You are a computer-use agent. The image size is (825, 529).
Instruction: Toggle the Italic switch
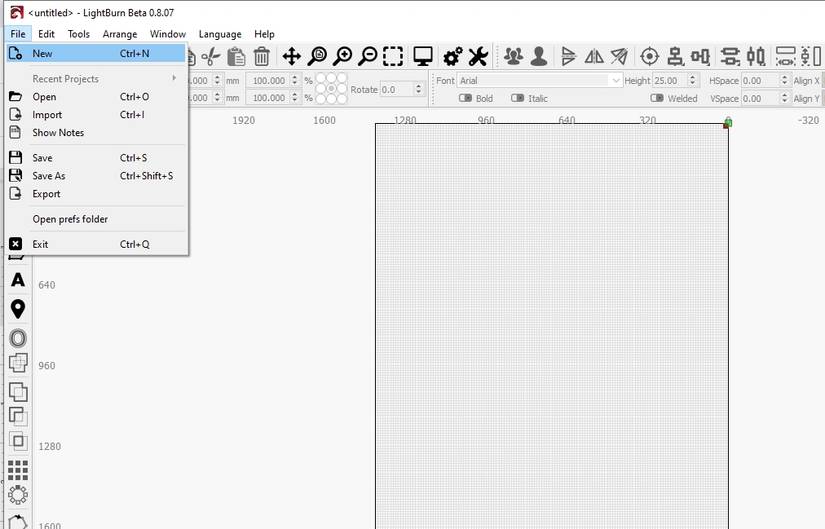click(x=517, y=98)
